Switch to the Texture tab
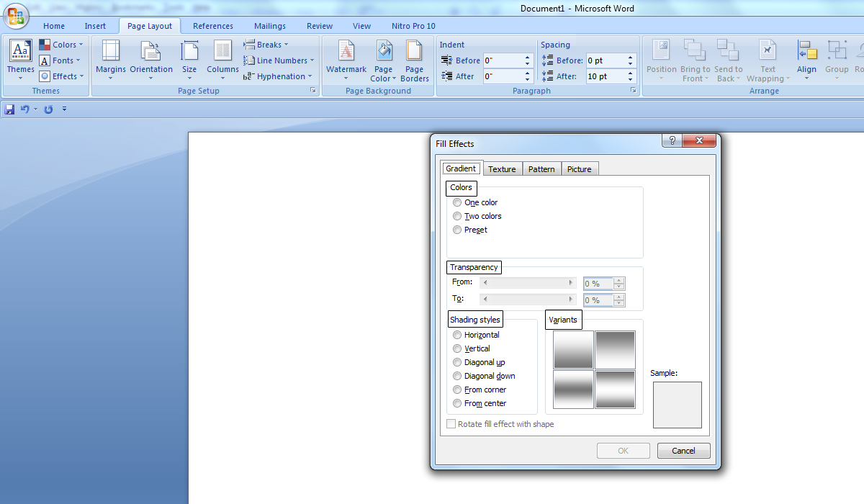This screenshot has height=504, width=864. pos(502,169)
